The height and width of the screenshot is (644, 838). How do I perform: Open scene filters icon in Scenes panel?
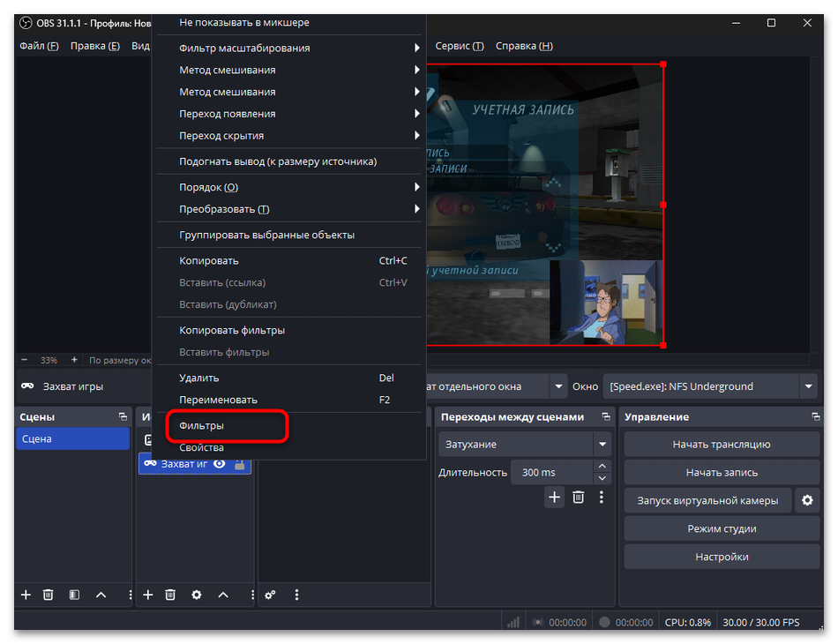pyautogui.click(x=74, y=595)
